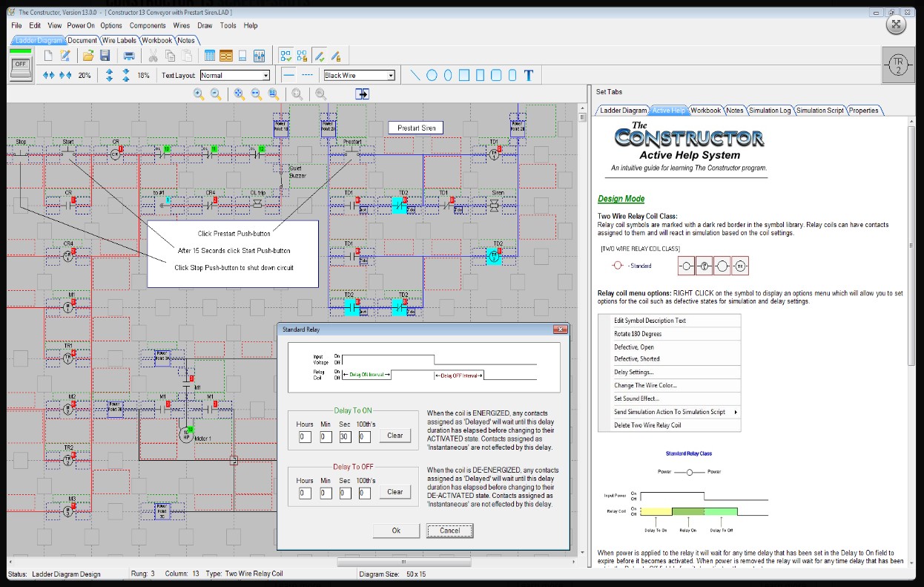Screen dimensions: 924x587
Task: Click the Prestart Siren label box
Action: (x=416, y=128)
